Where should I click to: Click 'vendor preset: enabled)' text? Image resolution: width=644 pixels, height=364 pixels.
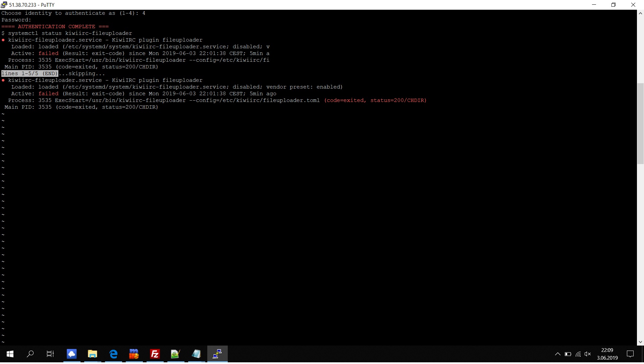pyautogui.click(x=305, y=87)
